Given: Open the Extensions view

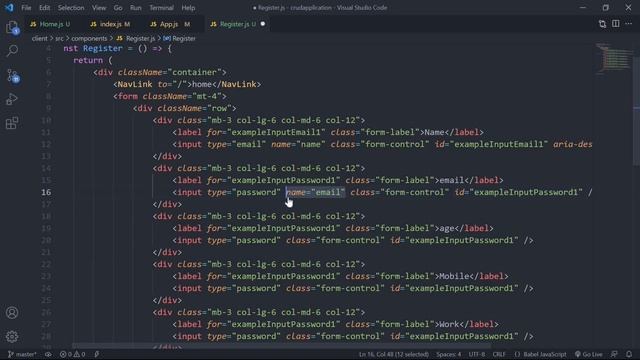Looking at the screenshot, I should coord(12,123).
